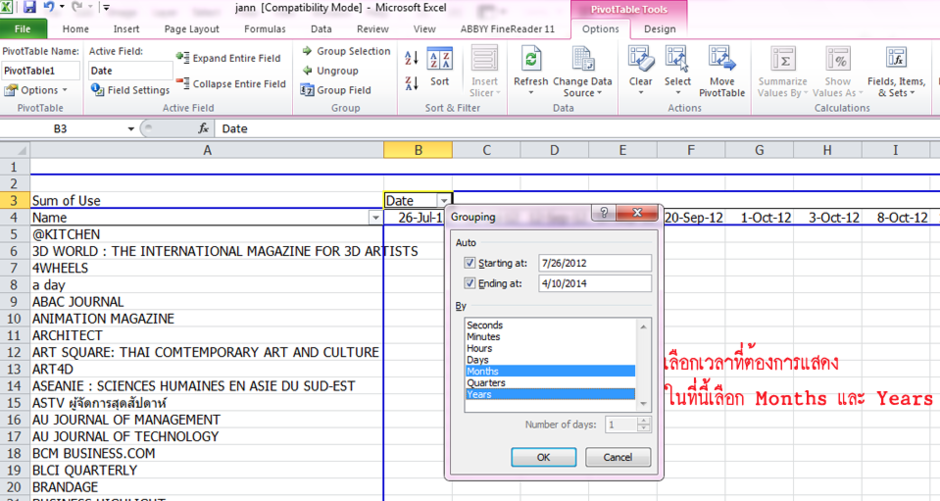The height and width of the screenshot is (501, 940).
Task: Open the File tab
Action: (x=23, y=29)
